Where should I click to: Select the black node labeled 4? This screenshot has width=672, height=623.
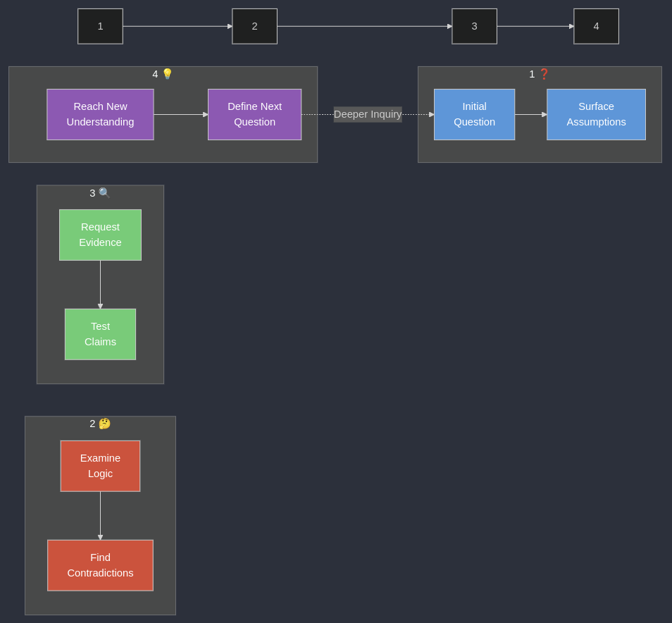596,26
